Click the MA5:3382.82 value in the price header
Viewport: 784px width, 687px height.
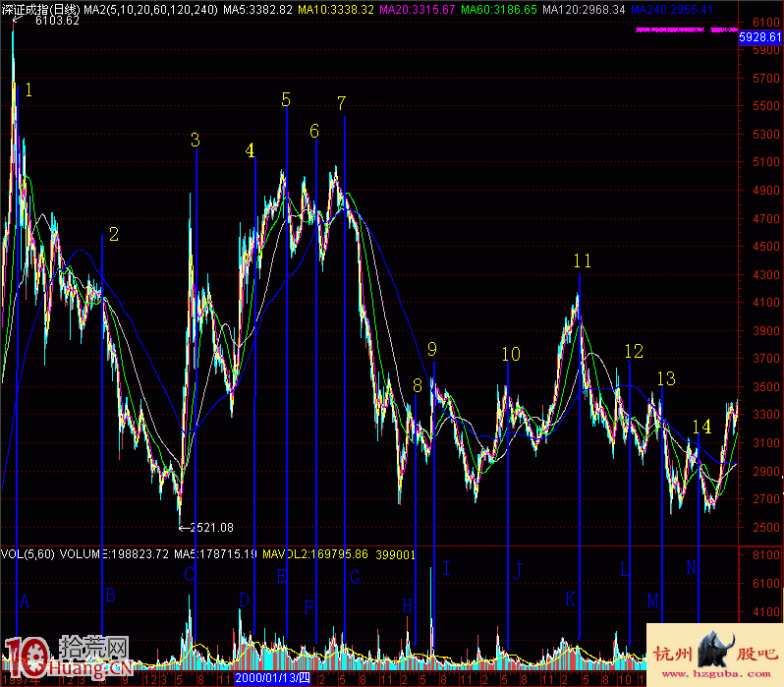coord(257,9)
